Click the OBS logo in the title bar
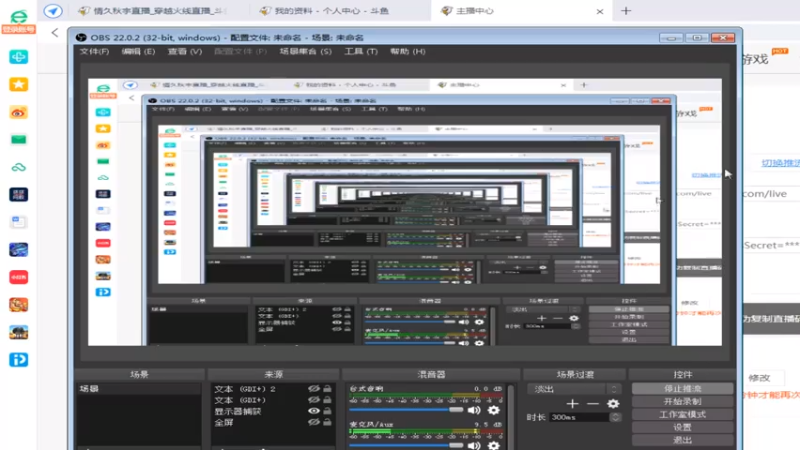Viewport: 800px width, 450px height. click(x=81, y=37)
